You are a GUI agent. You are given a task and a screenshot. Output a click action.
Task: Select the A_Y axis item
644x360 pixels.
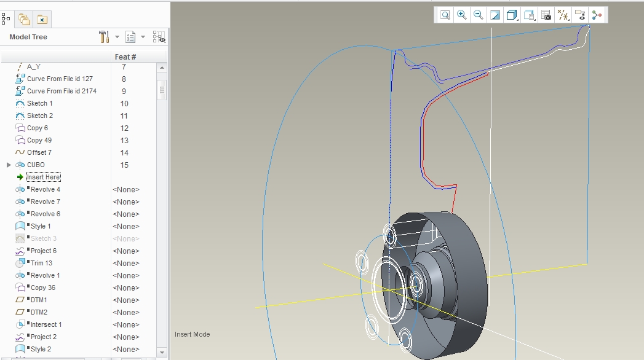[x=34, y=66]
